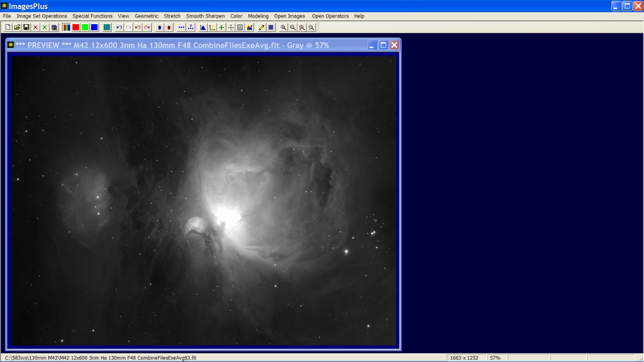Open the Open Operators menu
The height and width of the screenshot is (362, 644).
pos(330,16)
